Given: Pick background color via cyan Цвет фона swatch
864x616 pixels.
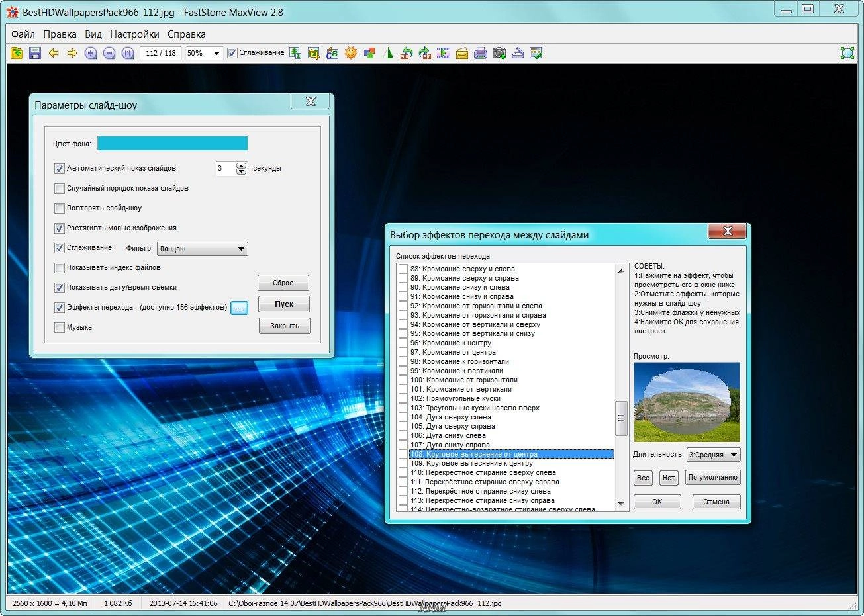Looking at the screenshot, I should tap(172, 143).
